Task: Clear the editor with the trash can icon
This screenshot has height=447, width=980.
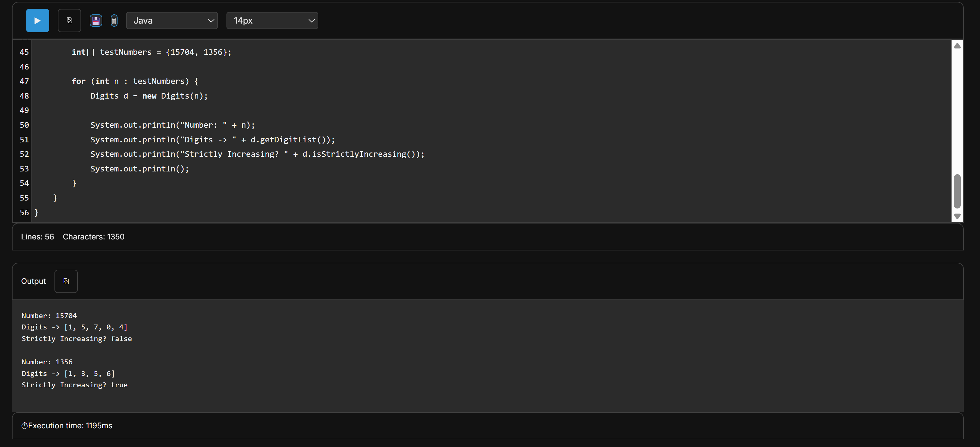Action: pyautogui.click(x=114, y=21)
